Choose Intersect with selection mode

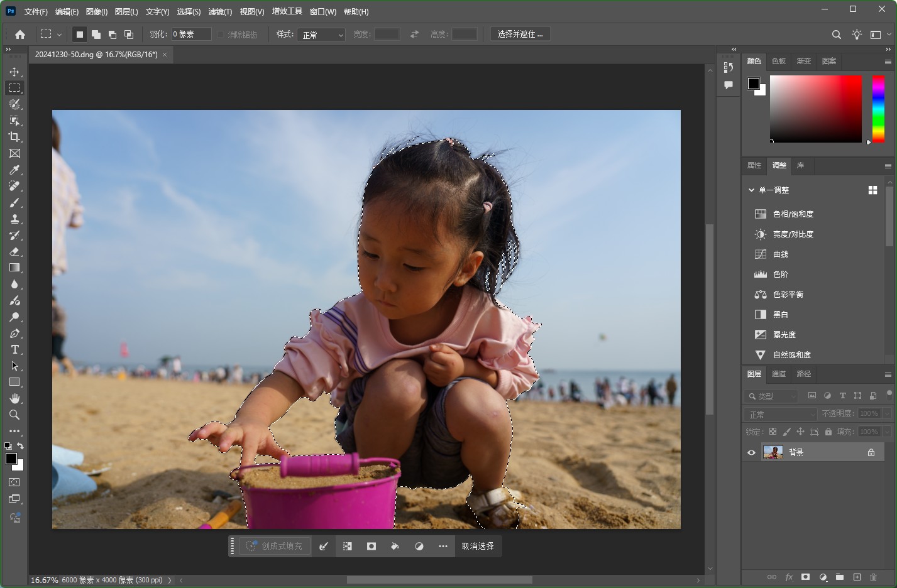(129, 35)
